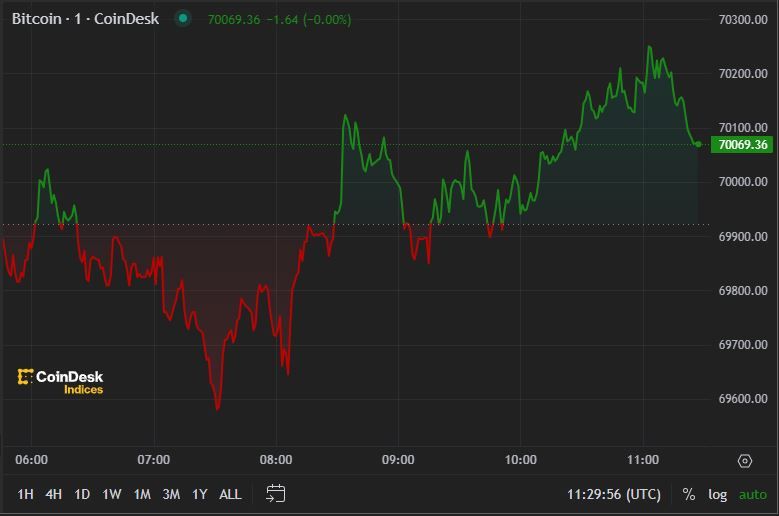Click the 69800.00 price axis label

(x=743, y=291)
